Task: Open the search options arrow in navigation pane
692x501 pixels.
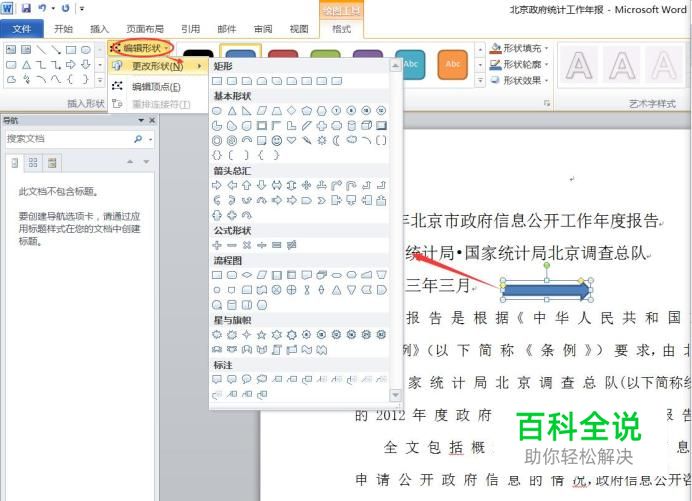Action: click(x=150, y=139)
